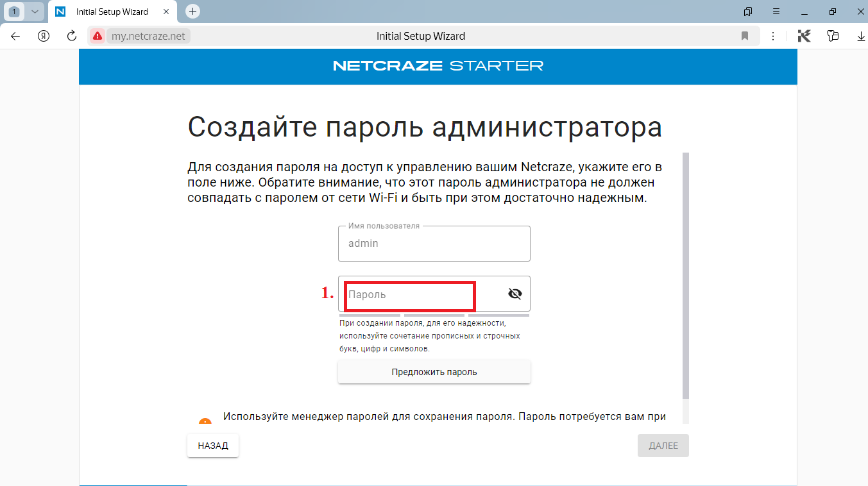Click the navigation back arrow
The height and width of the screenshot is (486, 868).
coord(15,36)
